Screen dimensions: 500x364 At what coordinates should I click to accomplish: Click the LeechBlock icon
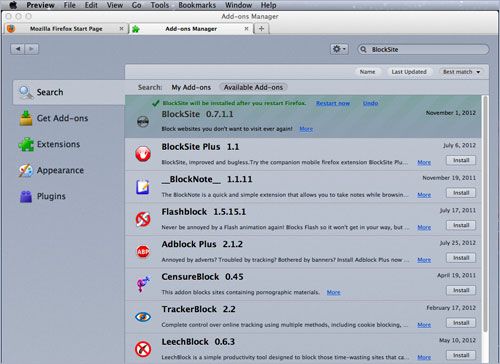click(x=143, y=349)
